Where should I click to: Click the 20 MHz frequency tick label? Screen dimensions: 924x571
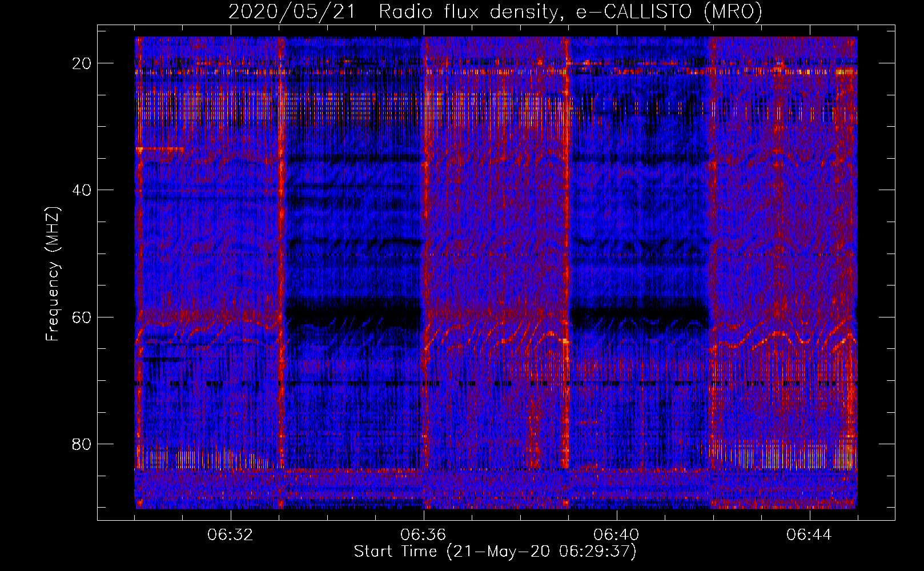(x=82, y=63)
